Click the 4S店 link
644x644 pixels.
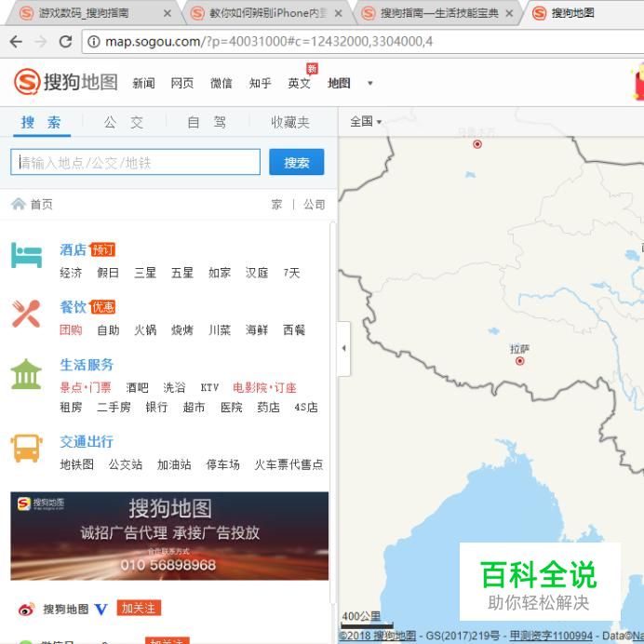[306, 407]
